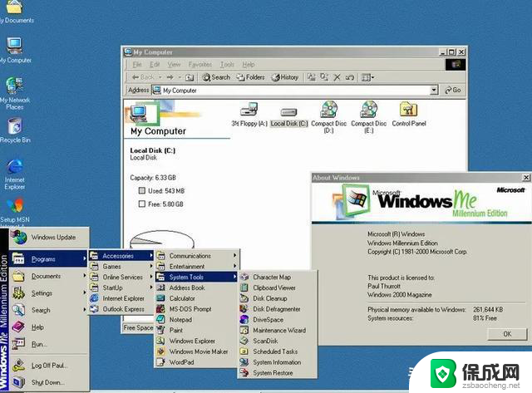Open Character Map in System Tools
532x393 pixels.
coord(278,277)
